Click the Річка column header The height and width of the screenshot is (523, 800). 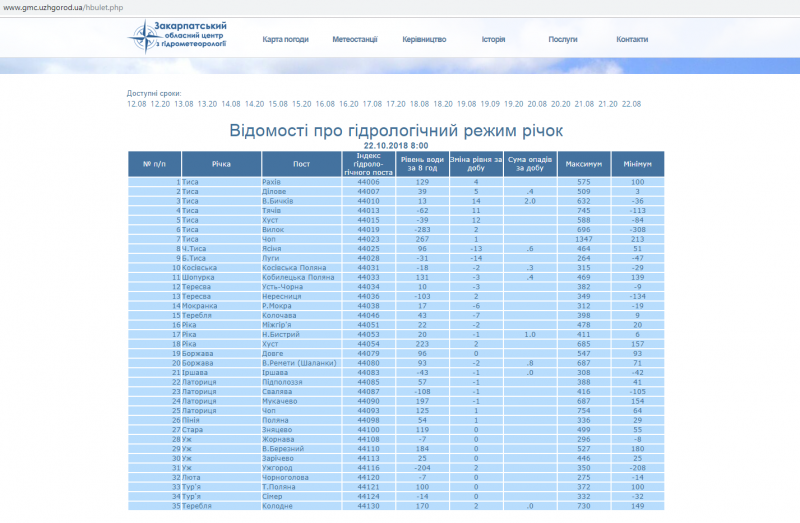coord(222,164)
